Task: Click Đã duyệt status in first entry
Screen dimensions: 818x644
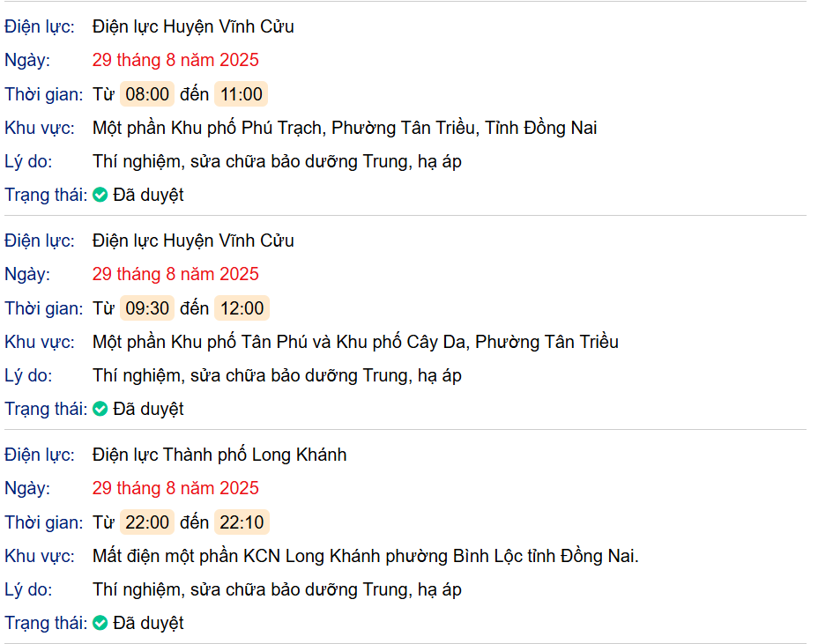Action: point(148,195)
